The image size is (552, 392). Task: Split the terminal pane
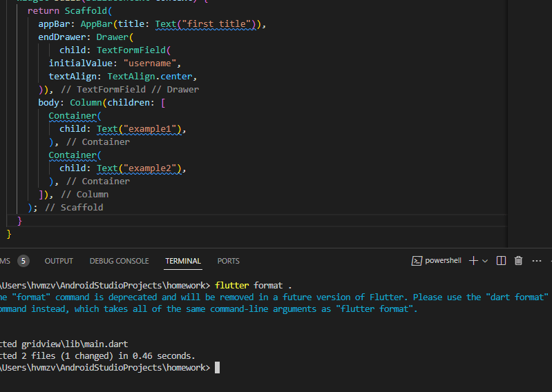[x=501, y=260]
